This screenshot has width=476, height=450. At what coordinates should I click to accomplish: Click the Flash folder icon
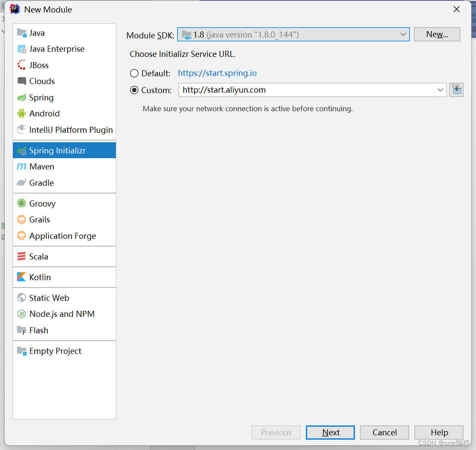click(22, 330)
